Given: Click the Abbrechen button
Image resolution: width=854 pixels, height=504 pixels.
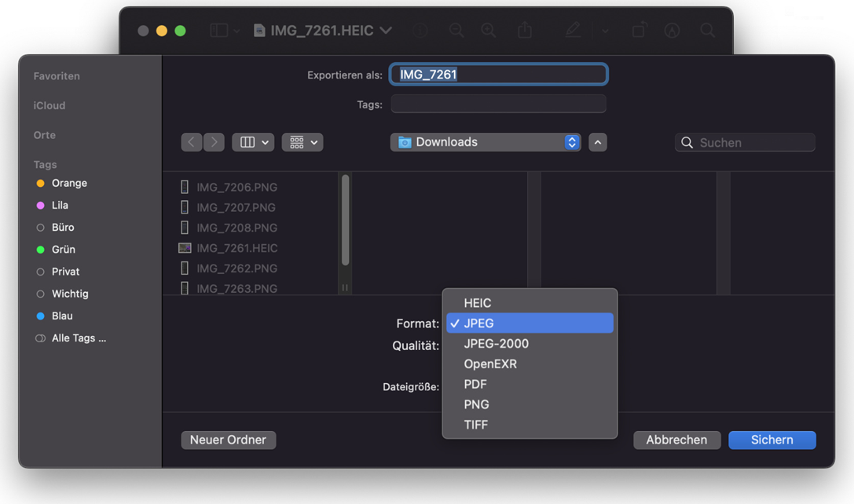Looking at the screenshot, I should (x=676, y=440).
